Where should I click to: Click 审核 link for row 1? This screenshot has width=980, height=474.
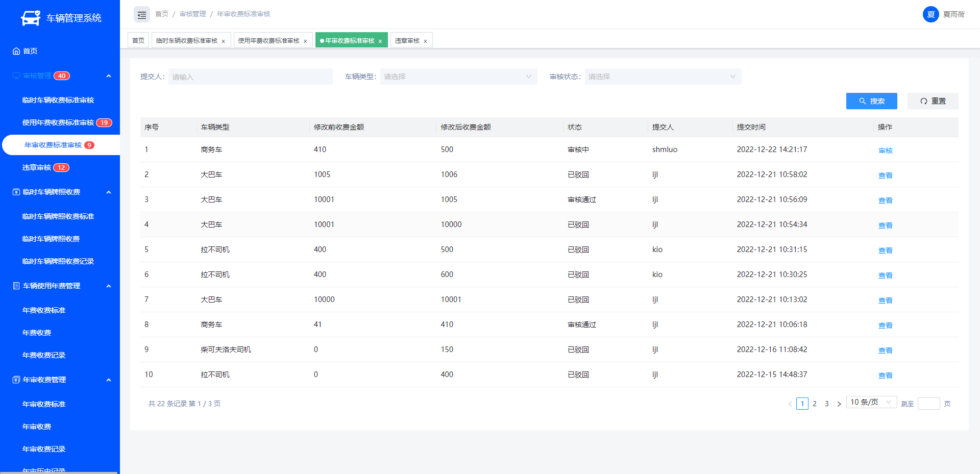(x=885, y=151)
